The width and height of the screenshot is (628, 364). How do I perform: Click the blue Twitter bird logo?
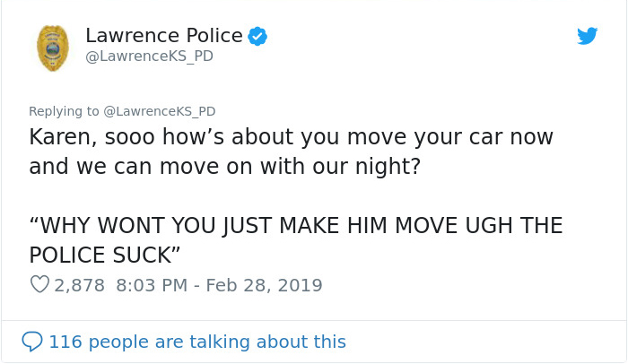pos(587,36)
